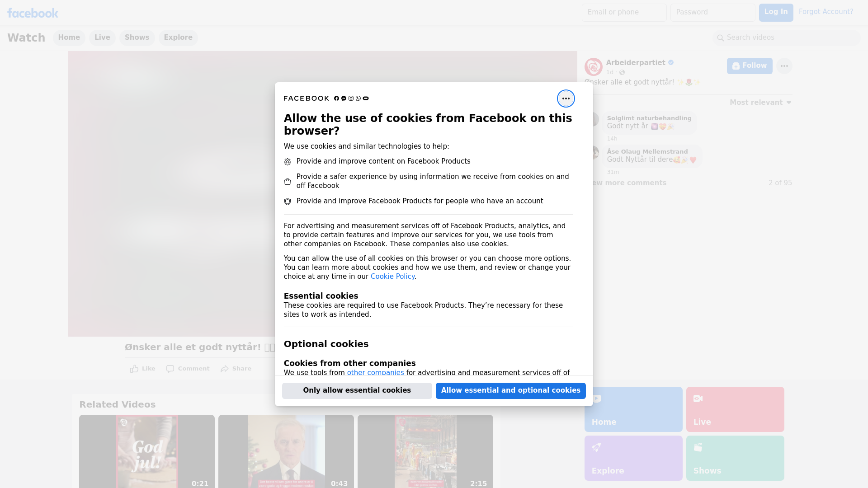Click the verified badge next to Arbeiderpartiet
This screenshot has width=868, height=488.
(x=671, y=63)
